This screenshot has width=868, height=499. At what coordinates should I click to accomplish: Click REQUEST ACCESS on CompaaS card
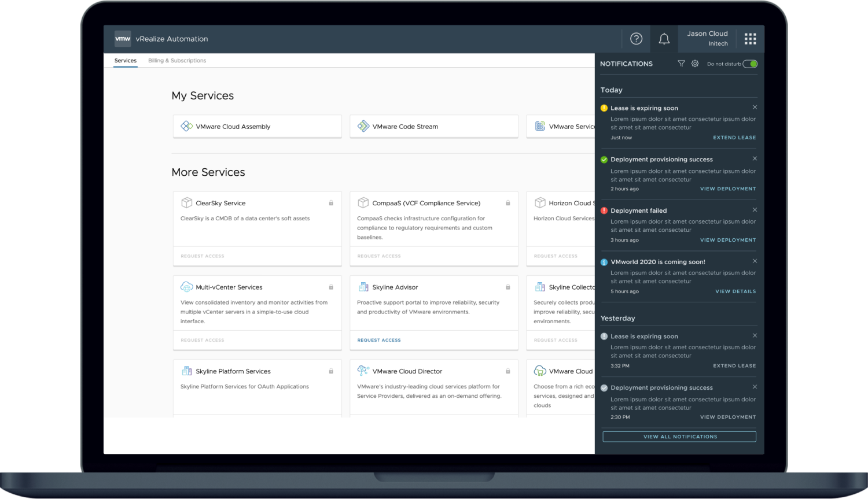coord(379,256)
